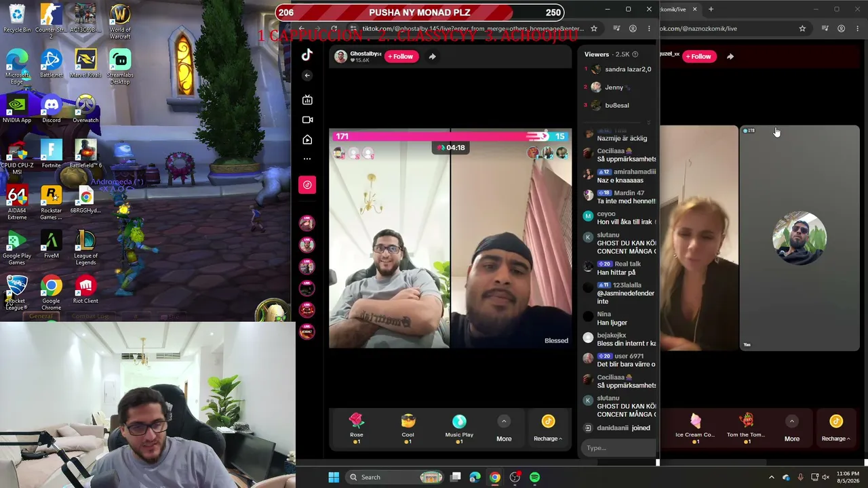This screenshot has width=868, height=488.
Task: Open the camera Go LIVE sidebar icon
Action: [307, 120]
